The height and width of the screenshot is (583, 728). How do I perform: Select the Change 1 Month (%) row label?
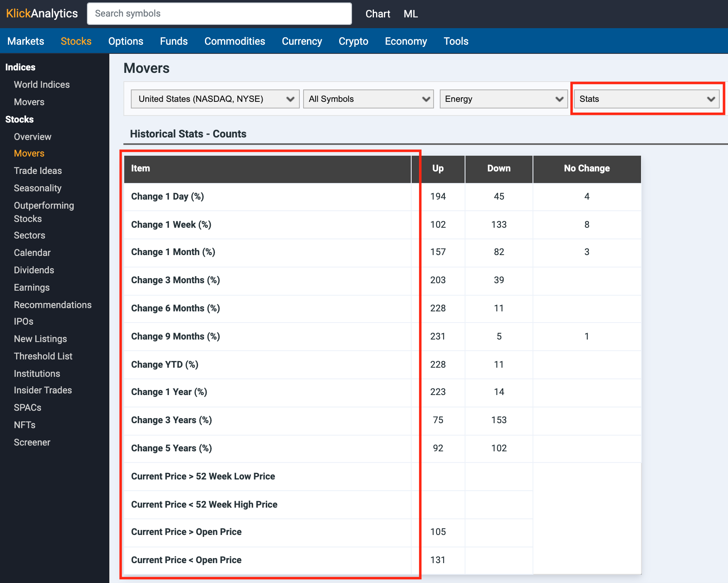[173, 252]
